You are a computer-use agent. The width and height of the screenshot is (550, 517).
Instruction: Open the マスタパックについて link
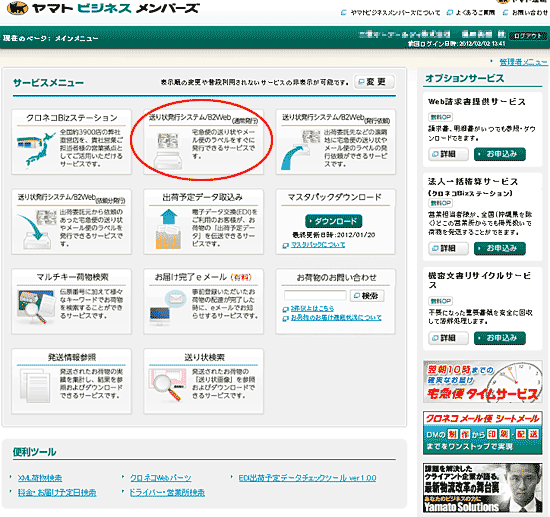318,245
